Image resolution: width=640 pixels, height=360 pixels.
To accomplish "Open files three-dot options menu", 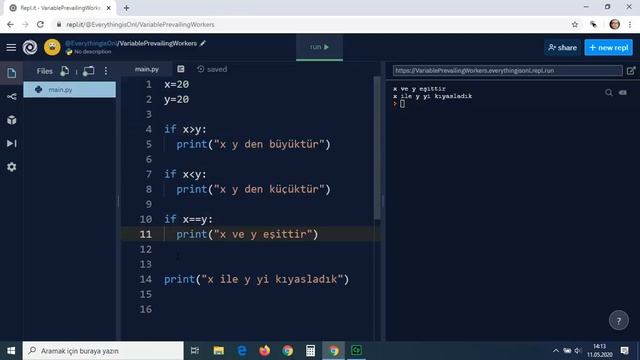I will point(106,71).
